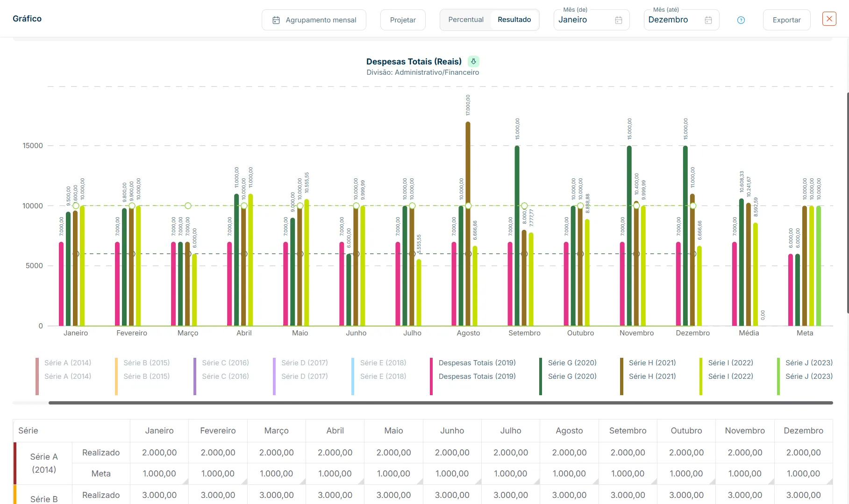
Task: Click the Julho column header in the table
Action: tap(511, 431)
